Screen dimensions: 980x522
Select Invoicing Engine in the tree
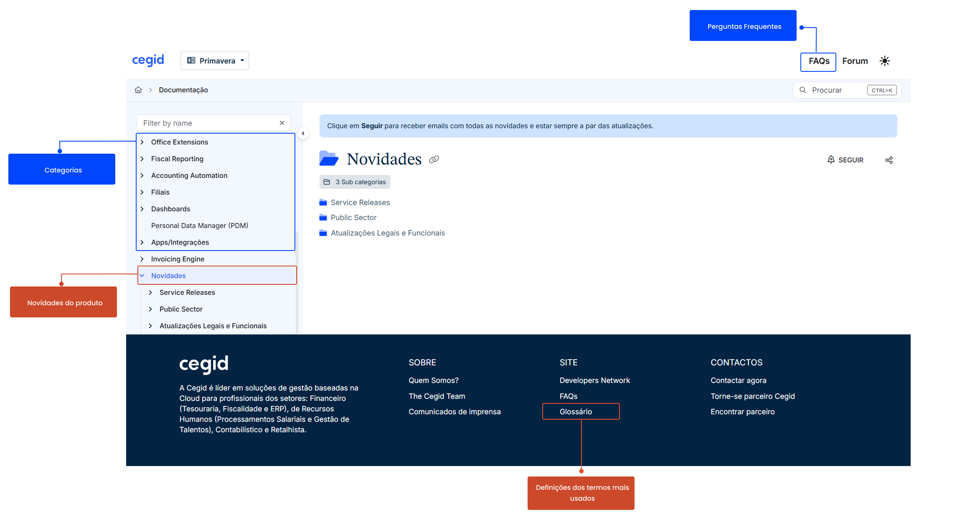178,259
